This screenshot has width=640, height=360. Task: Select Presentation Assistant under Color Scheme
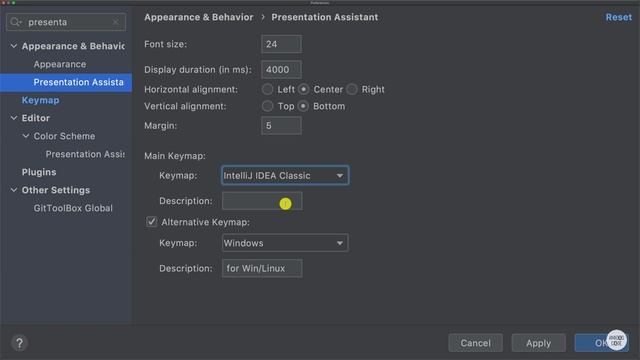point(85,154)
